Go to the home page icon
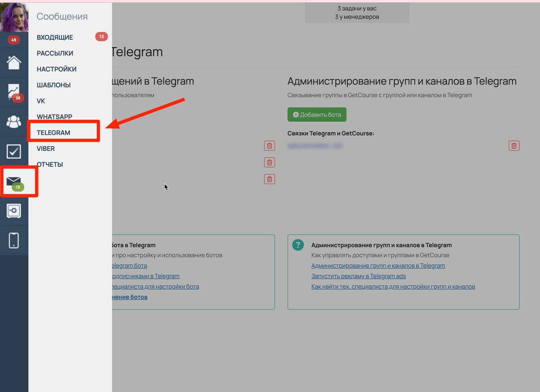The width and height of the screenshot is (540, 392). [14, 62]
